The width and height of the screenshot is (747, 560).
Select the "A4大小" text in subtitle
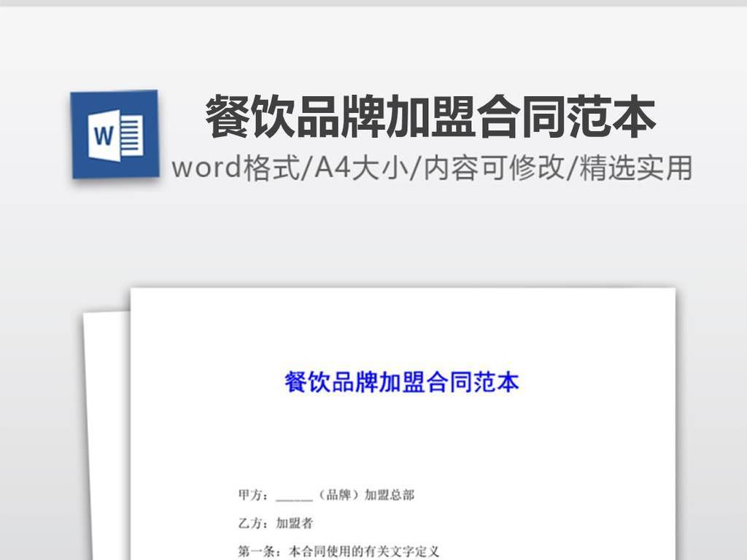click(x=357, y=168)
